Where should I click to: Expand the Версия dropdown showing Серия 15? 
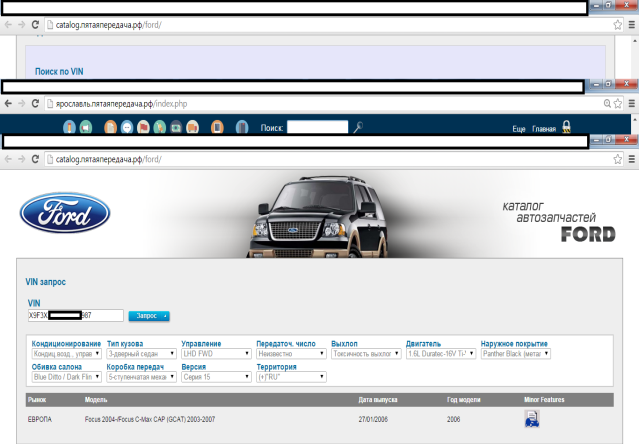pyautogui.click(x=216, y=377)
